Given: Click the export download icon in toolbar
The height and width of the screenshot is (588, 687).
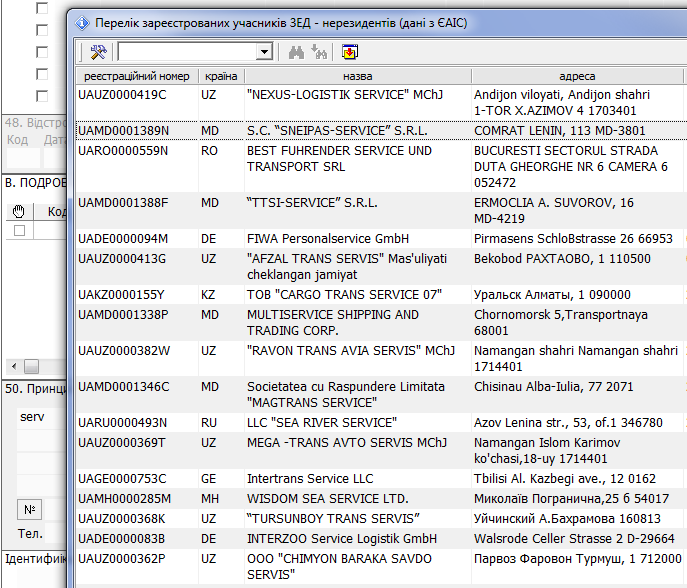Looking at the screenshot, I should point(350,52).
